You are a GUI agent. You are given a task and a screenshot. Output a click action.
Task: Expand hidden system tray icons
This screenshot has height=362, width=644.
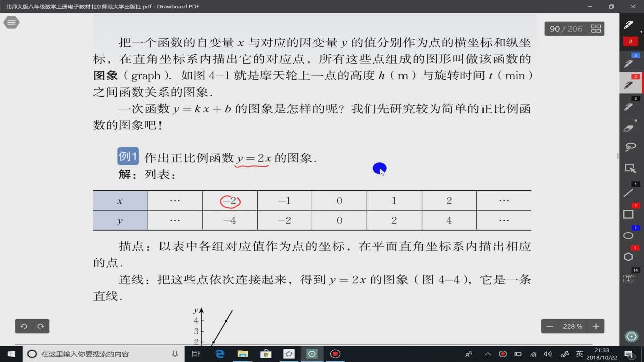[488, 354]
